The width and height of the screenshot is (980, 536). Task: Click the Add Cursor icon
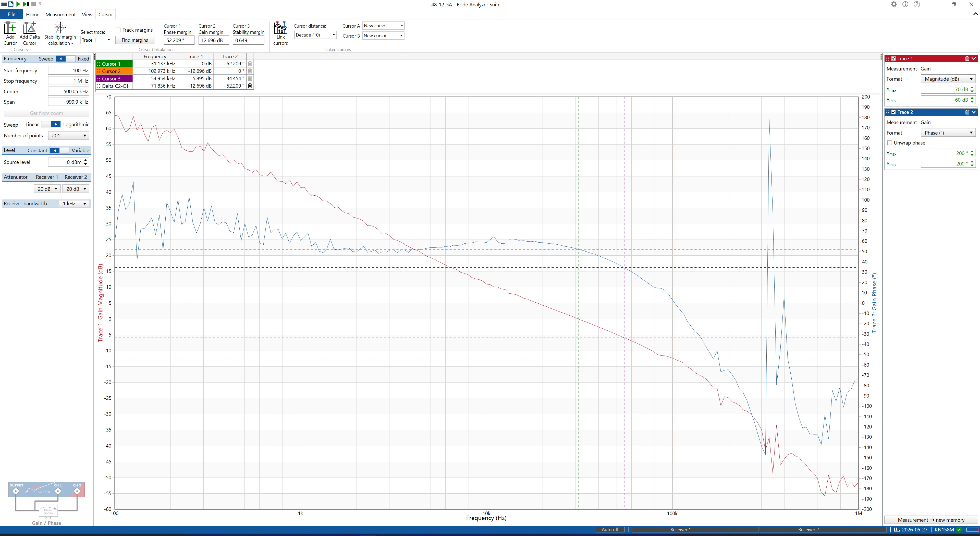[10, 28]
